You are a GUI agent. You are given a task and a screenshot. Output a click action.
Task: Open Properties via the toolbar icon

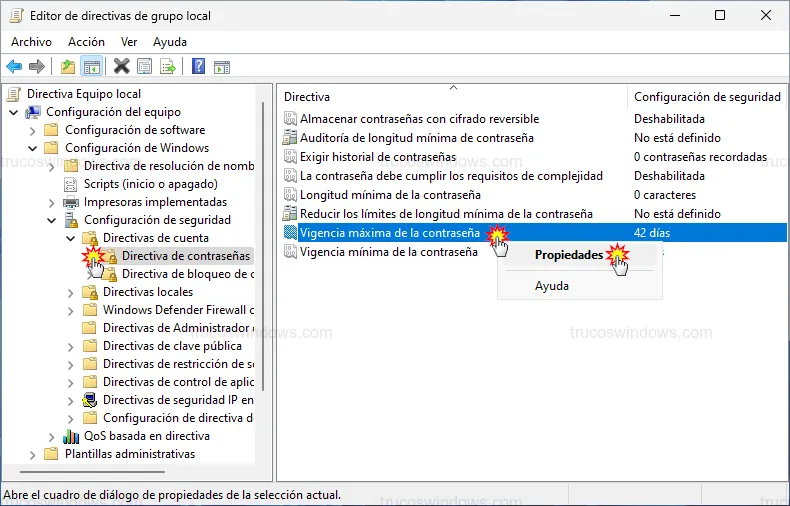(x=145, y=67)
